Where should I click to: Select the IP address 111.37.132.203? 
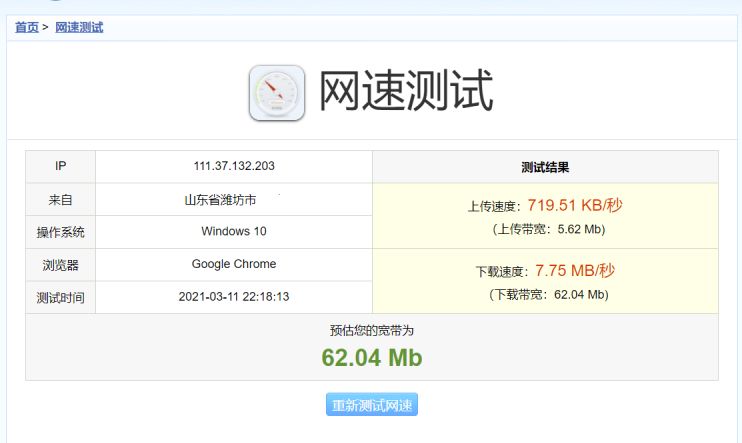pyautogui.click(x=234, y=166)
